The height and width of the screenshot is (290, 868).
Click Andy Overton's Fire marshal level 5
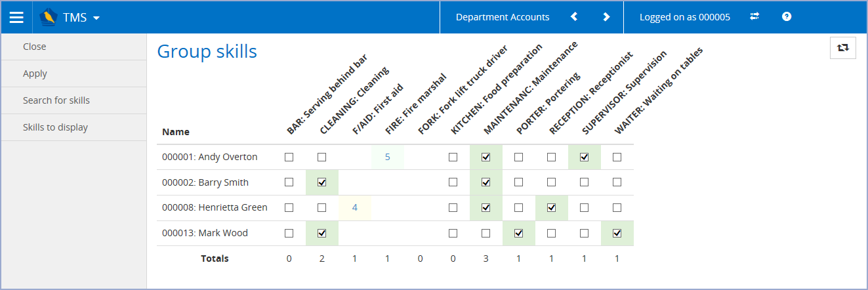pos(388,157)
